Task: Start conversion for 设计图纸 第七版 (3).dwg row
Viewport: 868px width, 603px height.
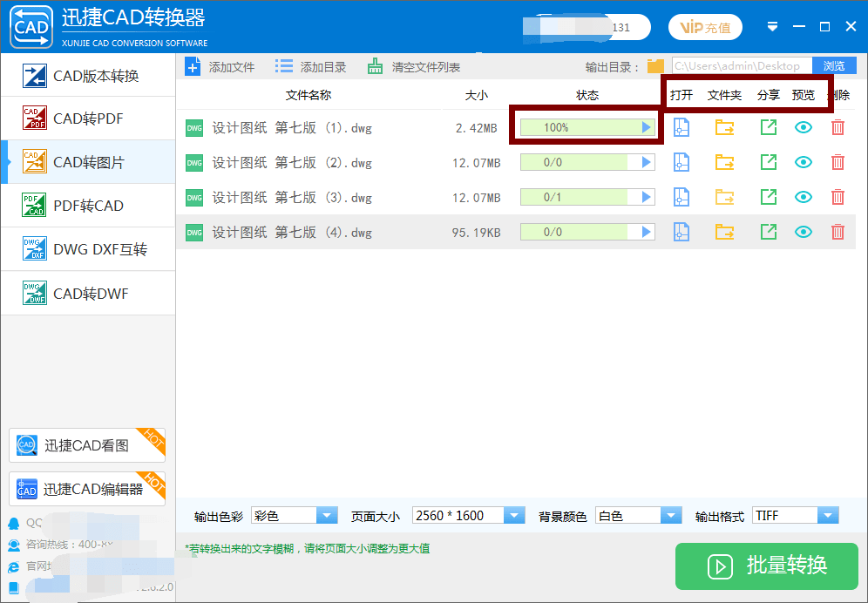Action: tap(646, 197)
